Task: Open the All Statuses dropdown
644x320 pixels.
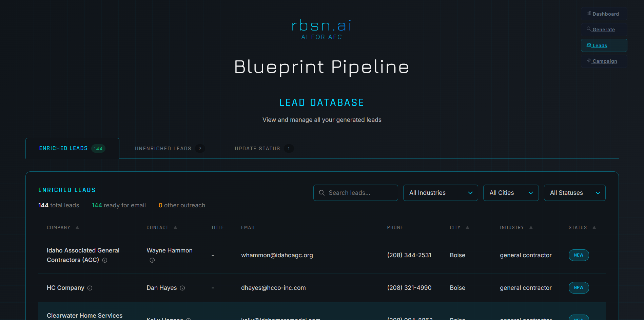Action: pos(574,193)
